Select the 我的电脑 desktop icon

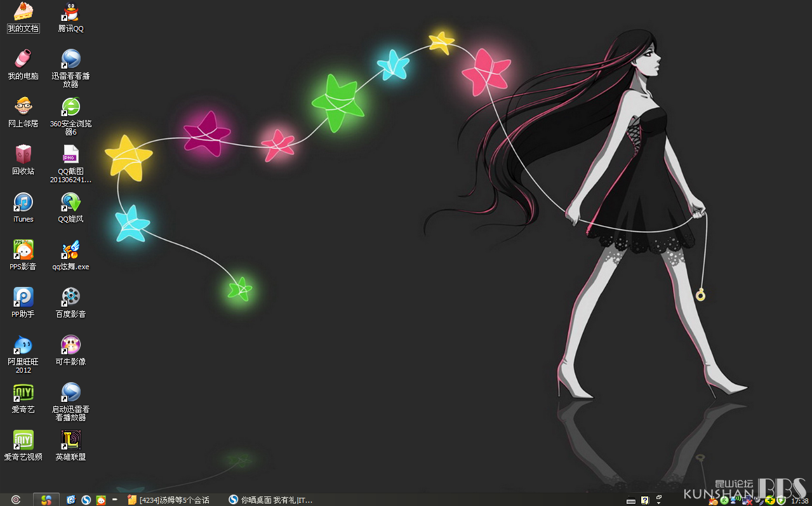pyautogui.click(x=23, y=65)
